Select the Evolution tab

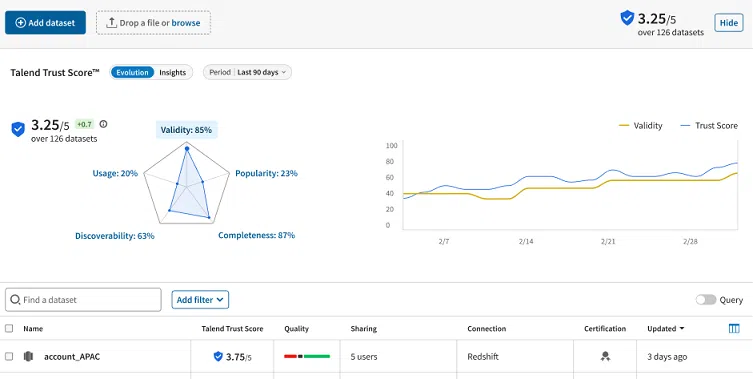pyautogui.click(x=132, y=73)
